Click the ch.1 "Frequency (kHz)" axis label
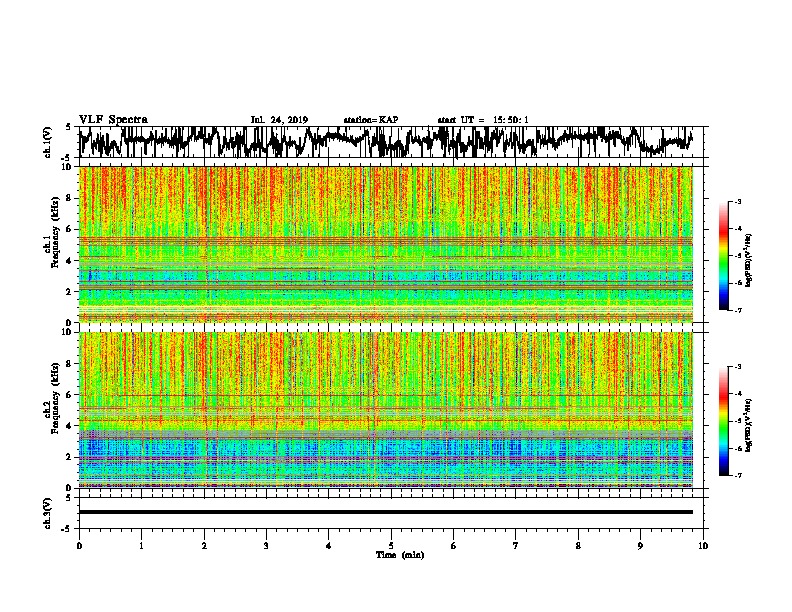 pyautogui.click(x=55, y=233)
